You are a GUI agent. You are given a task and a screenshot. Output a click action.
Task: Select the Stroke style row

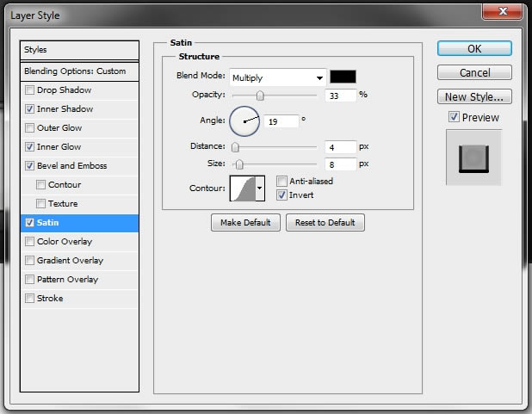pos(79,299)
